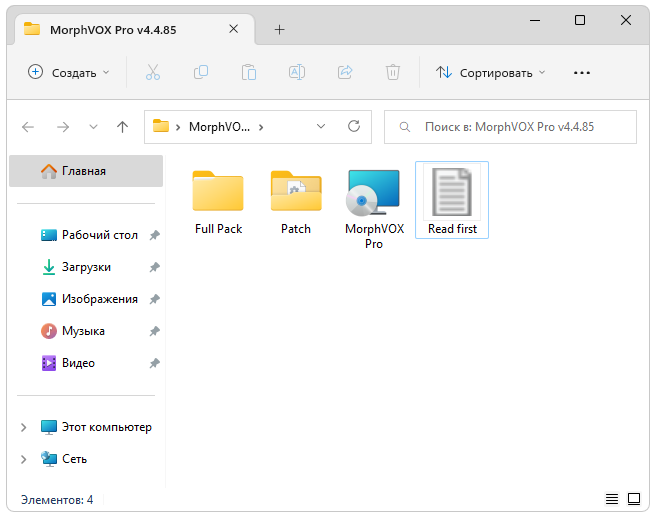Switch to large icons view
The width and height of the screenshot is (656, 517).
634,499
